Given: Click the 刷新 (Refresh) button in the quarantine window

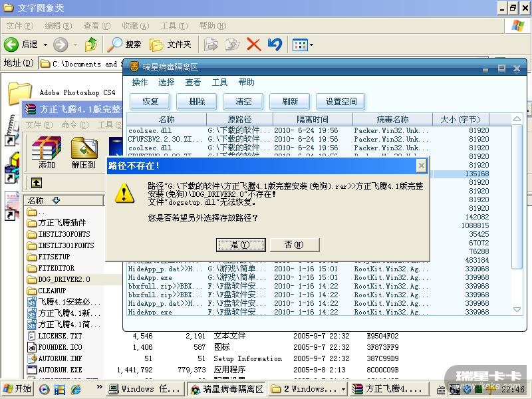Looking at the screenshot, I should 290,102.
